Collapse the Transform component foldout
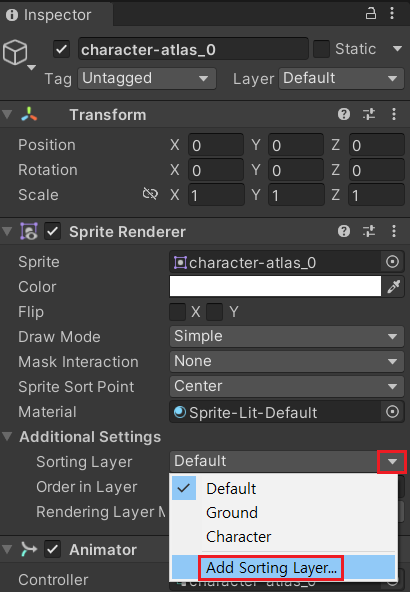The height and width of the screenshot is (592, 410). (x=7, y=114)
